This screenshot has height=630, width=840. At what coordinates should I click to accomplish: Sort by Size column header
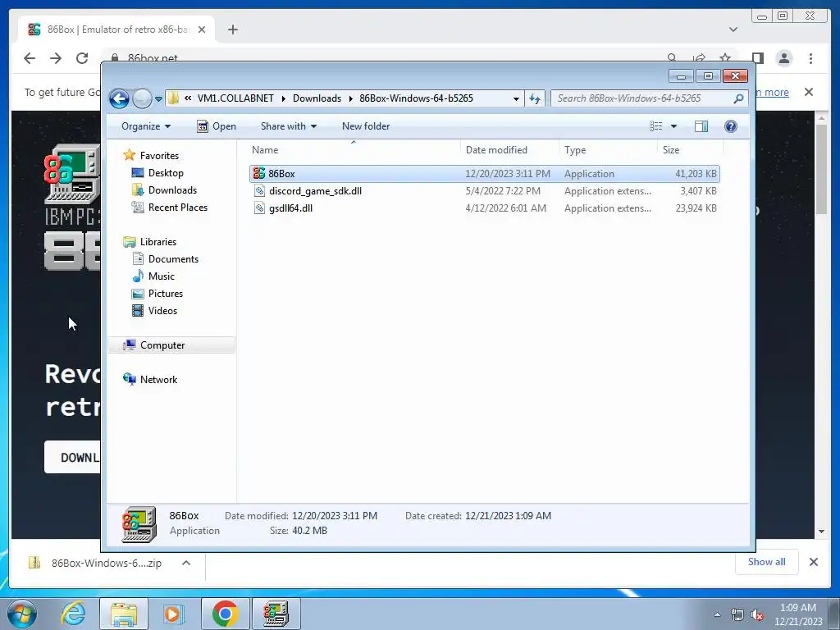(690, 150)
